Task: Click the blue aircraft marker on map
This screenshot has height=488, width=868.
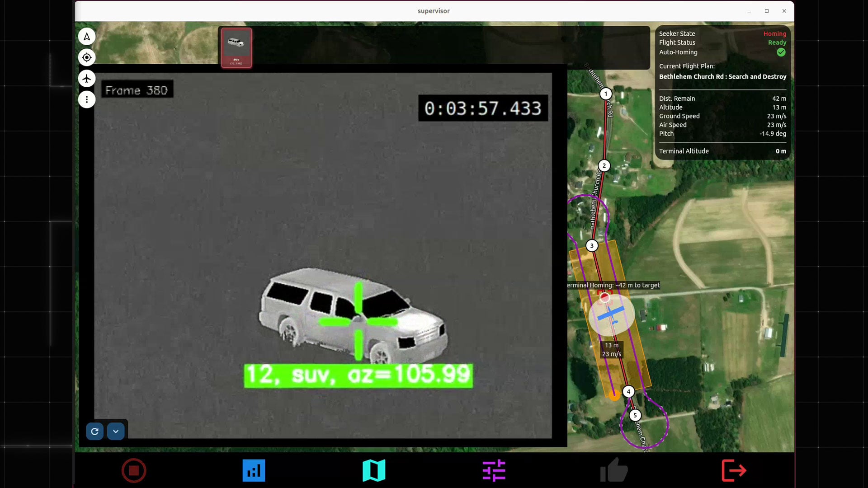Action: pyautogui.click(x=611, y=314)
